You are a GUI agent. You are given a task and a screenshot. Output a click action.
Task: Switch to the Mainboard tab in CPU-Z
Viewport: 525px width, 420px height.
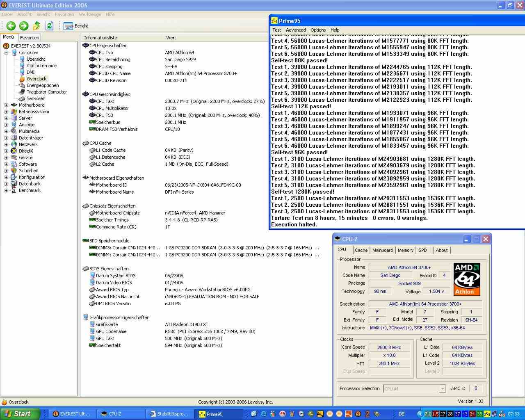[383, 250]
